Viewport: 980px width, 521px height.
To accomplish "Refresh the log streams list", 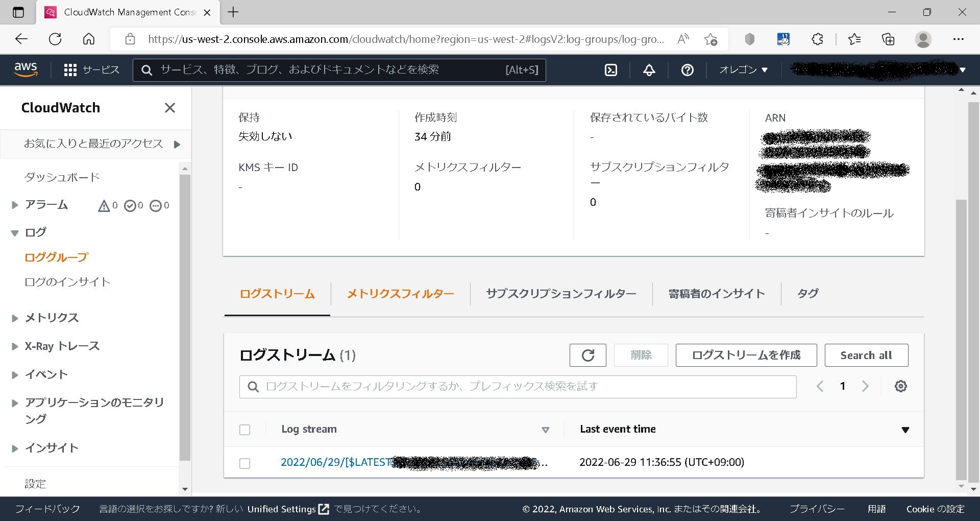I will (588, 355).
